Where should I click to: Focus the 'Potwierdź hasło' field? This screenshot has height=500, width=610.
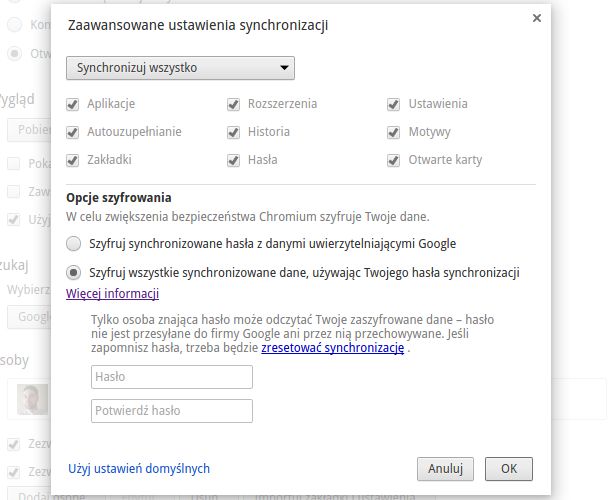pyautogui.click(x=171, y=411)
